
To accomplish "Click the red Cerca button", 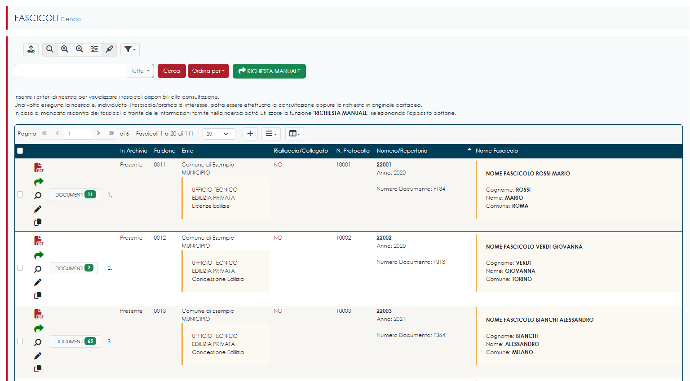I will coord(172,71).
